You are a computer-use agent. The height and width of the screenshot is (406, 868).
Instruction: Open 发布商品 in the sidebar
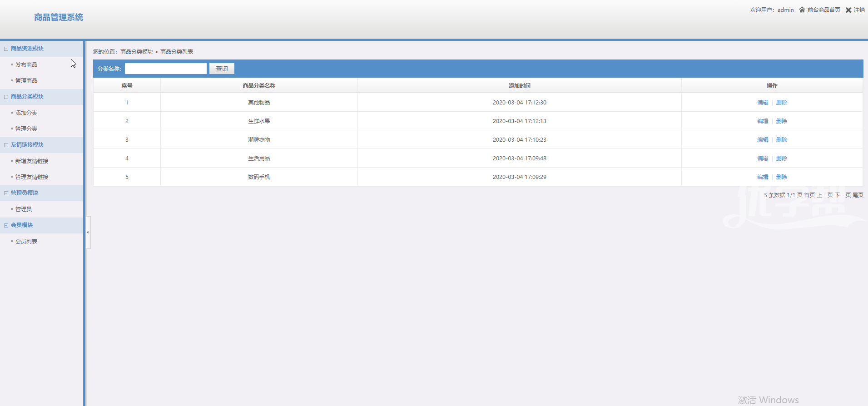[x=26, y=65]
